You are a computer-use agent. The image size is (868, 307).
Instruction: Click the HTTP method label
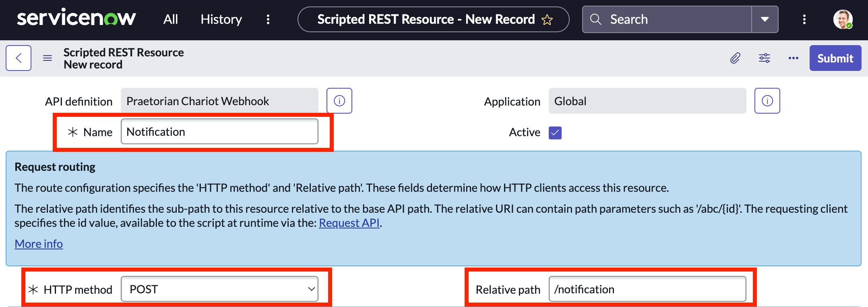point(78,290)
